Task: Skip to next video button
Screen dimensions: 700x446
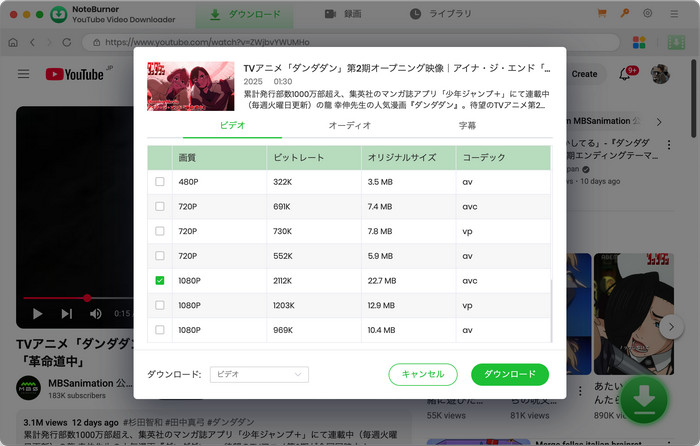Action: [x=67, y=314]
